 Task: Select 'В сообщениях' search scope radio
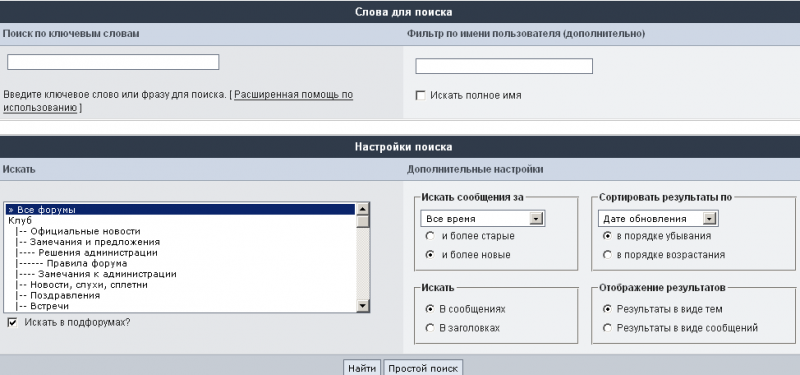click(x=430, y=309)
